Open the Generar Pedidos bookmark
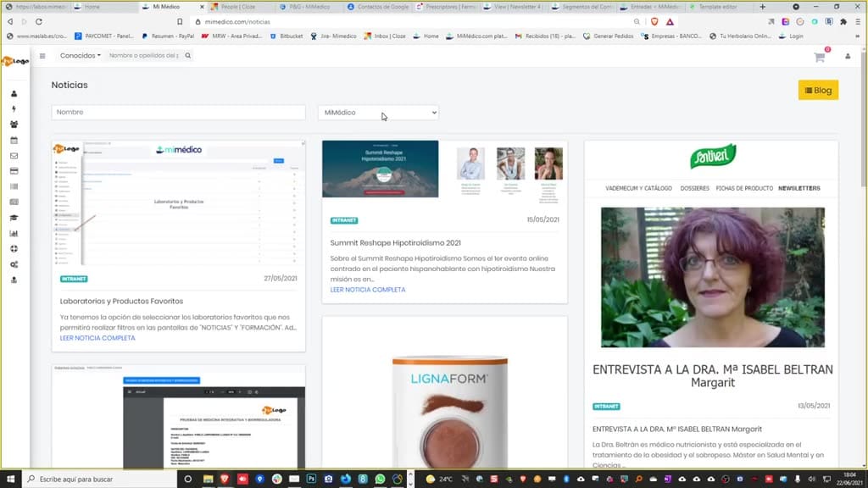The image size is (868, 488). 609,36
